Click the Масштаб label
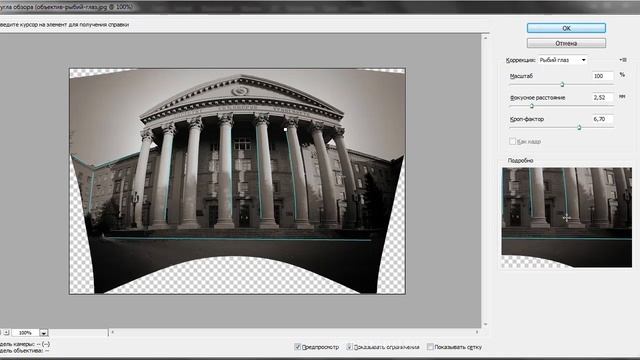 [x=521, y=76]
